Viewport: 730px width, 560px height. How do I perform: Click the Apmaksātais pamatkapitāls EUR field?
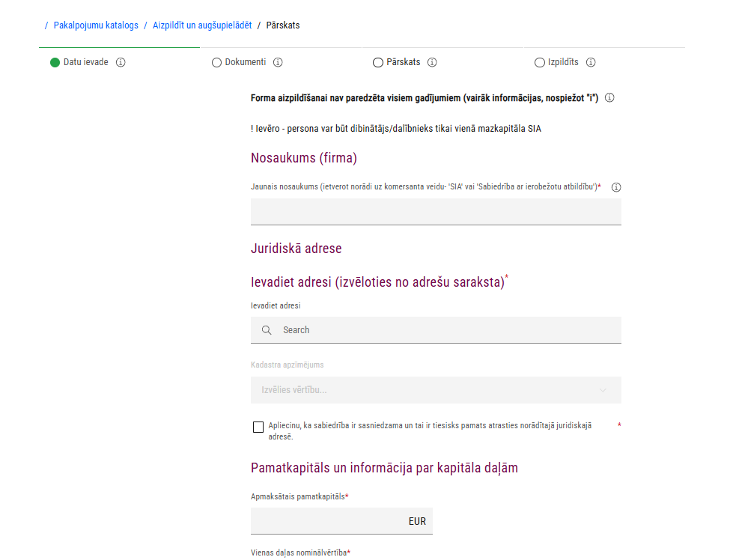(329, 521)
